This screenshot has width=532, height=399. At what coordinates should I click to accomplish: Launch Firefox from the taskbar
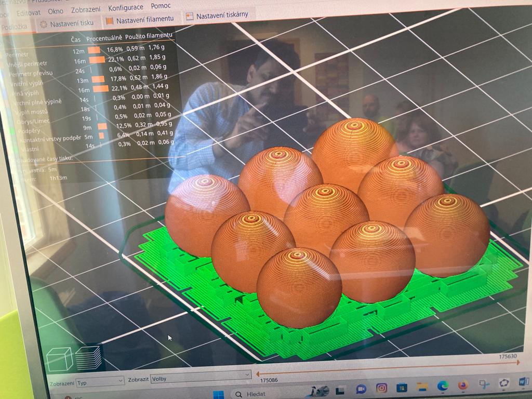point(463,385)
